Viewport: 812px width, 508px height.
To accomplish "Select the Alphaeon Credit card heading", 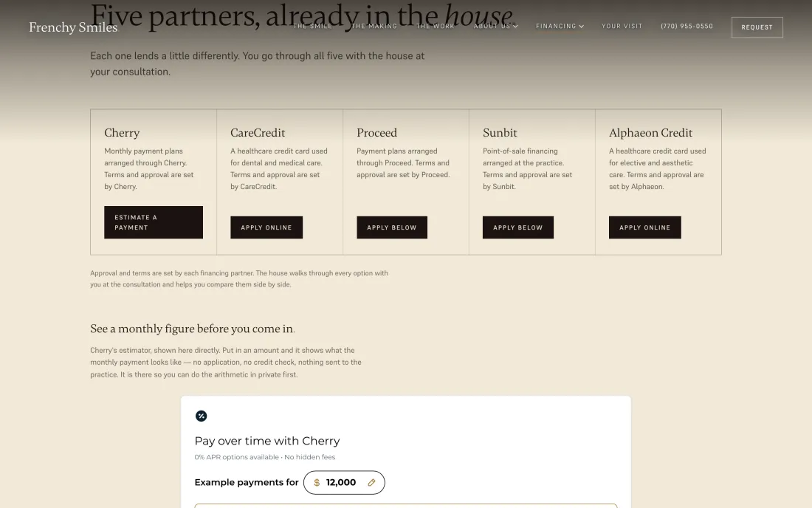I will tap(650, 133).
